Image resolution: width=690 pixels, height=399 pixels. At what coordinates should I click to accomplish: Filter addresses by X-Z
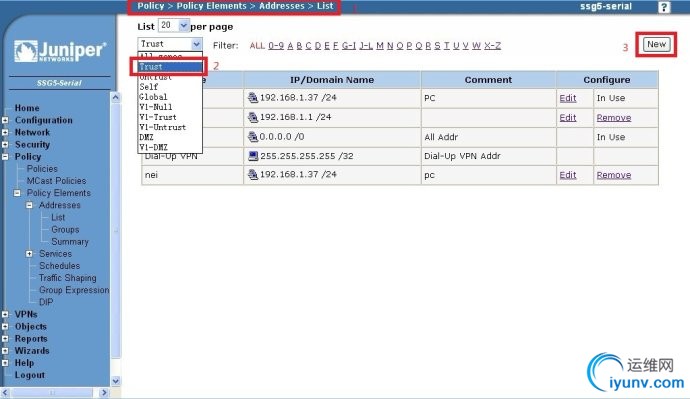tap(492, 45)
